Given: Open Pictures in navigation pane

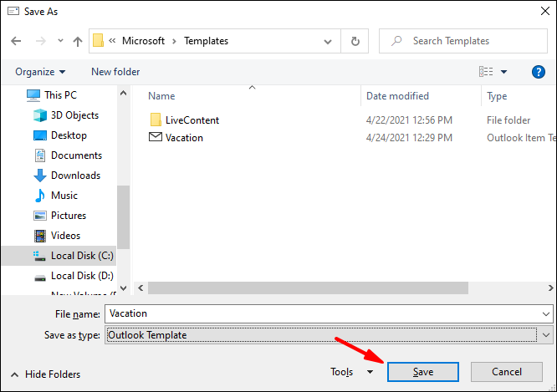Looking at the screenshot, I should pos(69,216).
